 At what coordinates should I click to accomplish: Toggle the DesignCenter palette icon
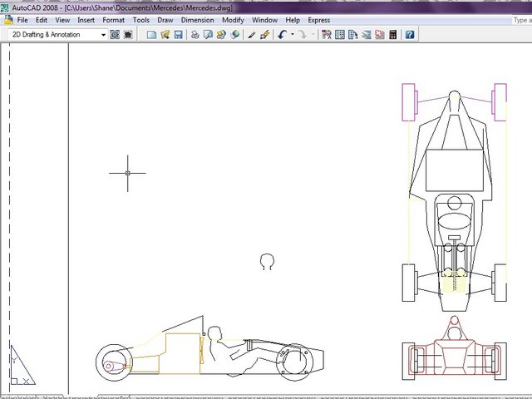pyautogui.click(x=339, y=35)
